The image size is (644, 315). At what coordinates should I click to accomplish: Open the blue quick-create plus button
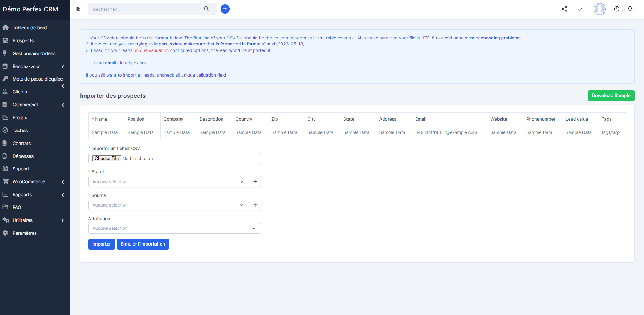225,9
